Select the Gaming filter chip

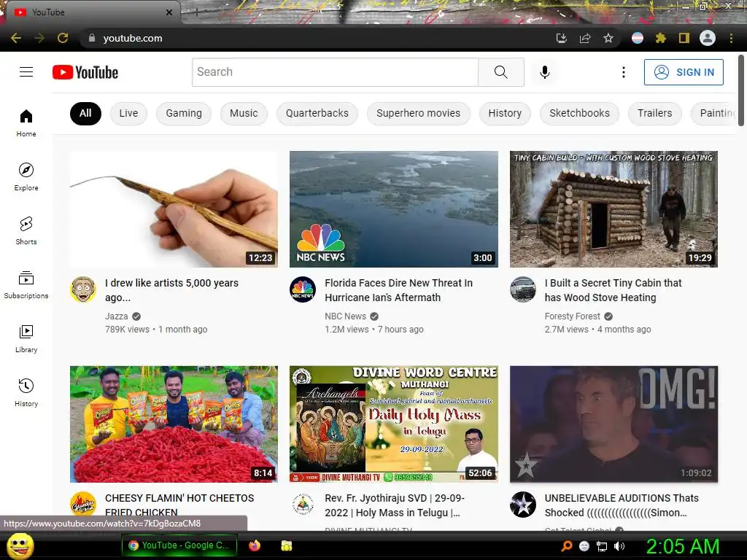pos(184,113)
